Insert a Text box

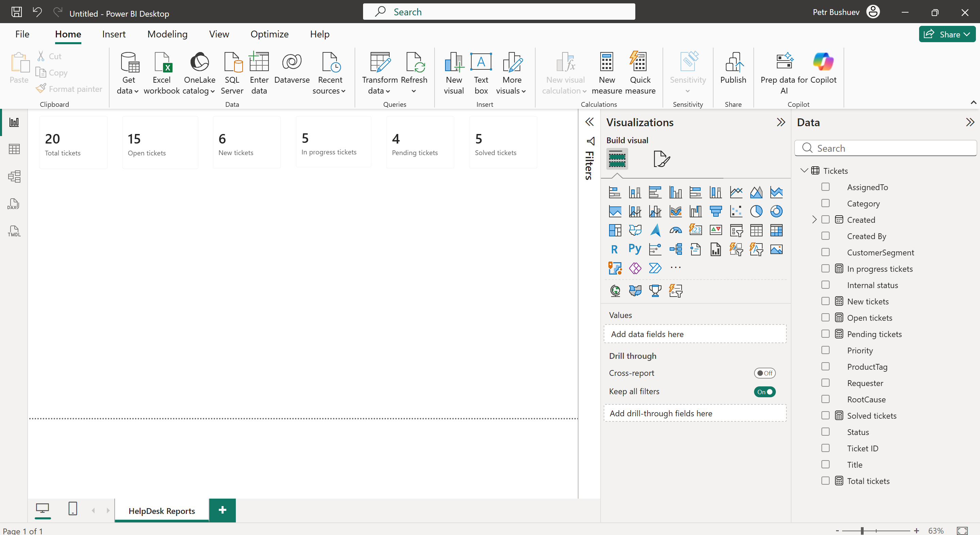pyautogui.click(x=481, y=73)
